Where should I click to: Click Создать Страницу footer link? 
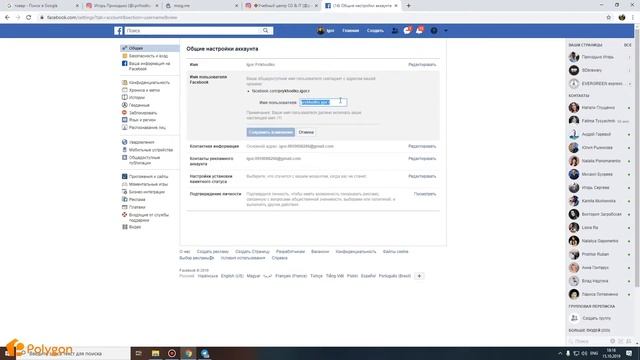[x=252, y=251]
